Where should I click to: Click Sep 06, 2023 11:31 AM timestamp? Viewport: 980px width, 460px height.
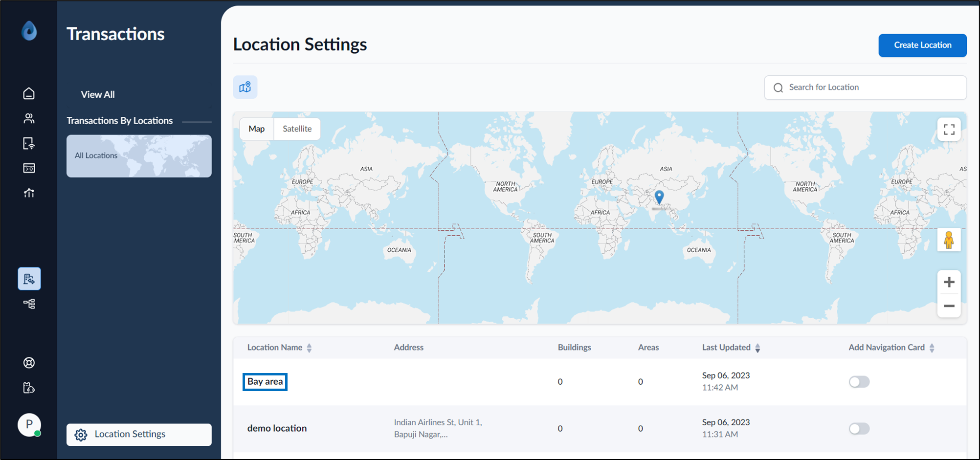pyautogui.click(x=726, y=428)
